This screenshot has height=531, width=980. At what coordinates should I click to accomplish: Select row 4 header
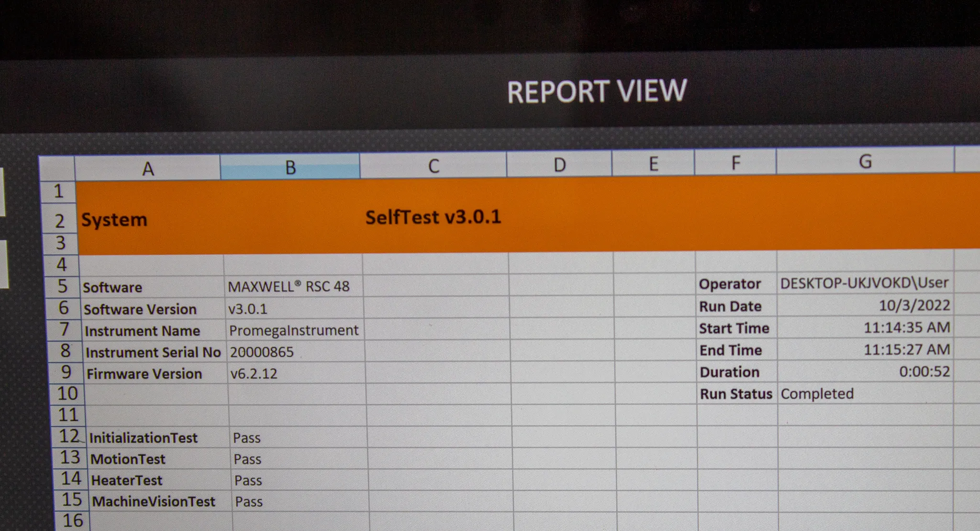[61, 265]
